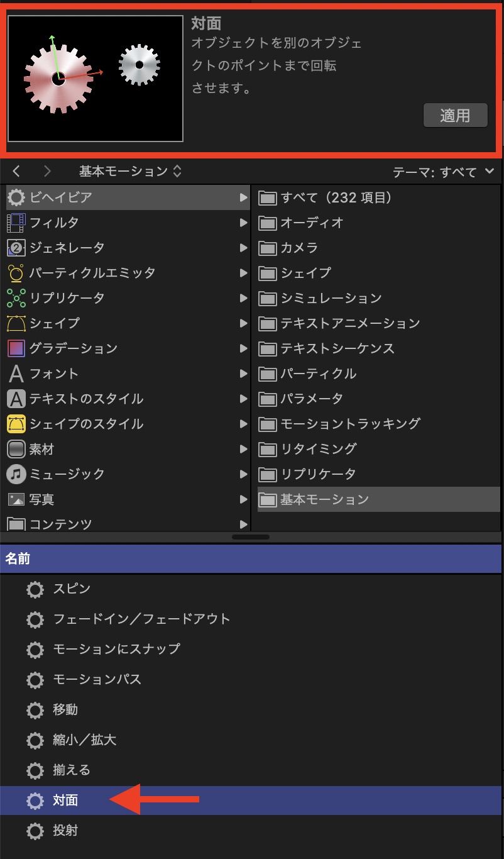Screen dimensions: 504x859
Task: Apply the behavior with 適用 button
Action: (x=455, y=115)
